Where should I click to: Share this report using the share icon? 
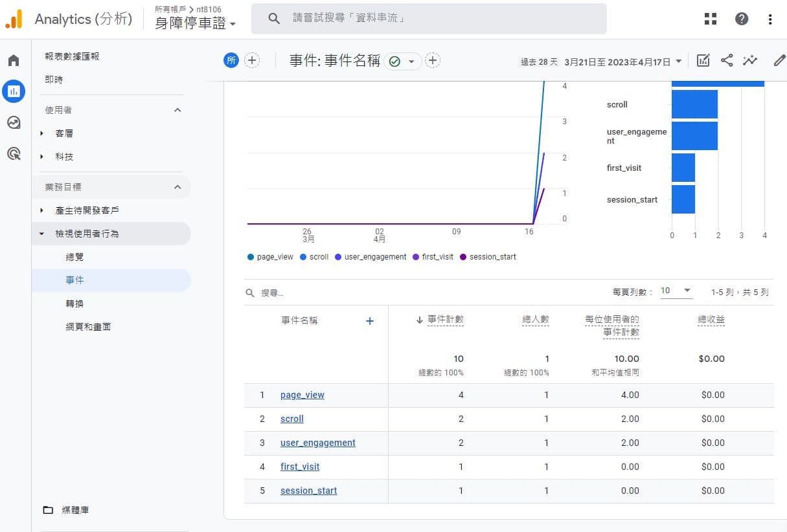click(727, 59)
